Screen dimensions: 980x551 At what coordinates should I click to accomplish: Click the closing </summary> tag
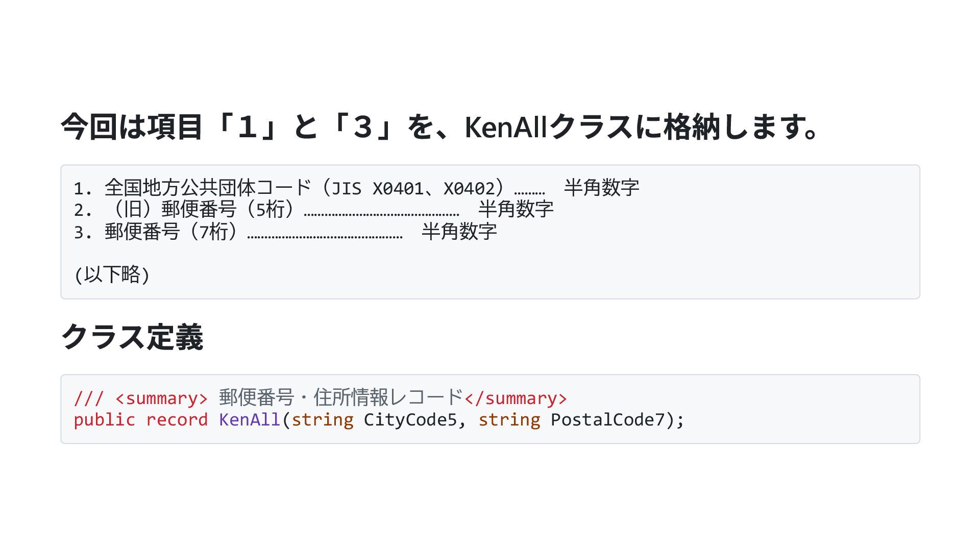[x=516, y=398]
